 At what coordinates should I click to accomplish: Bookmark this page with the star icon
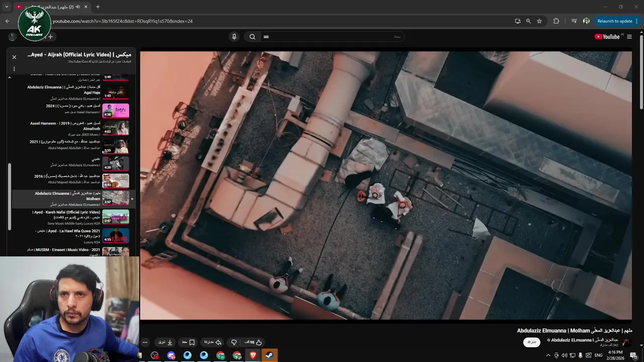[x=539, y=21]
